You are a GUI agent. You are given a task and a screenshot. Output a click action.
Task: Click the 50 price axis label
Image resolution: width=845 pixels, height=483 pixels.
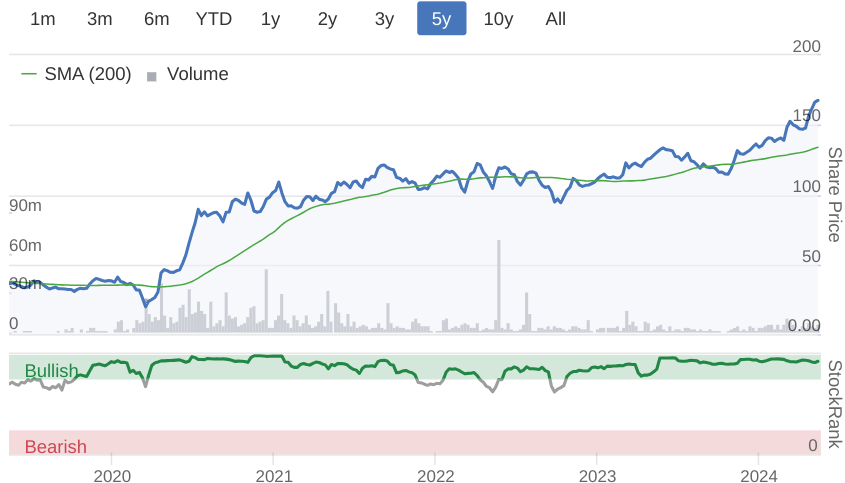coord(811,256)
